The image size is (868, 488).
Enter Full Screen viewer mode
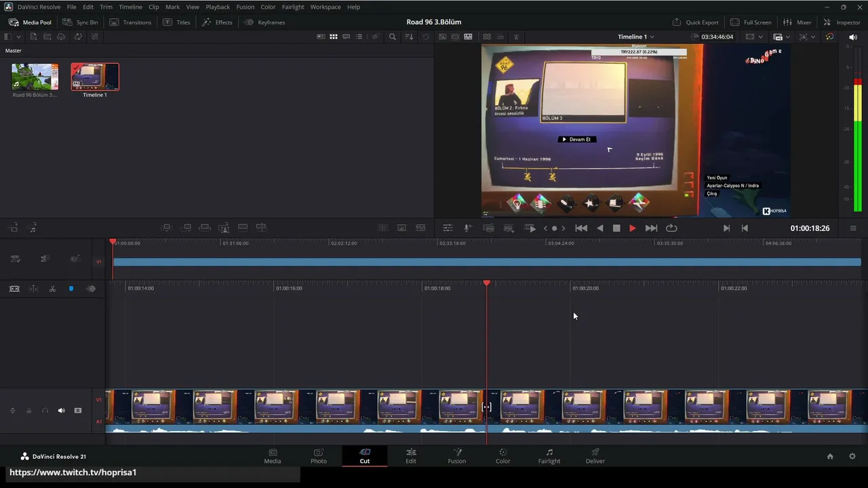pos(751,22)
